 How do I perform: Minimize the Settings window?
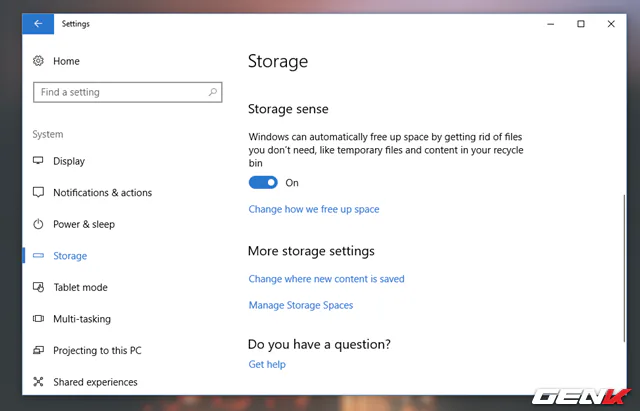click(x=551, y=24)
